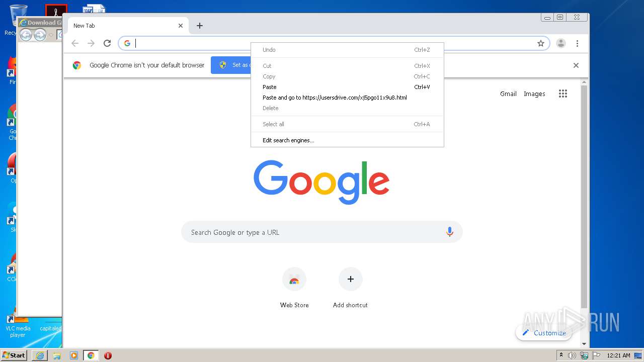Image resolution: width=644 pixels, height=362 pixels.
Task: Open the Chrome profile avatar icon
Action: click(x=561, y=43)
